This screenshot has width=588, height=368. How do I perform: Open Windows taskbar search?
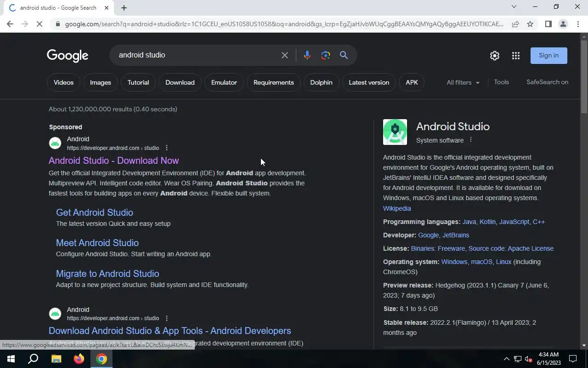(x=33, y=359)
